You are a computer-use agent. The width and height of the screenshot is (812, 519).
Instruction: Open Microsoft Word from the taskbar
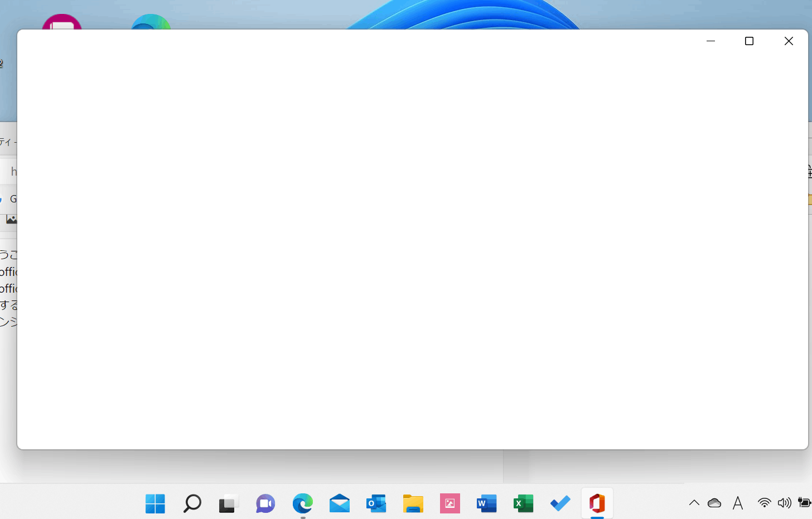point(486,503)
